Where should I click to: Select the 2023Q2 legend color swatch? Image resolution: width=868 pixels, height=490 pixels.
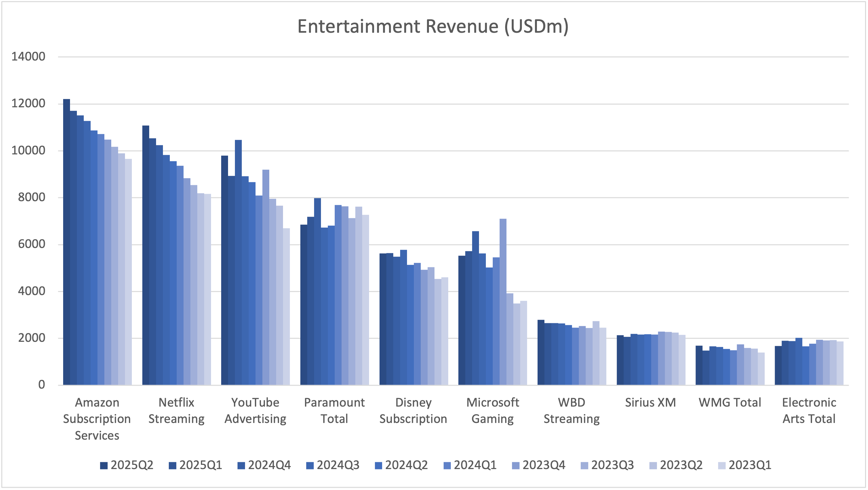coord(653,465)
